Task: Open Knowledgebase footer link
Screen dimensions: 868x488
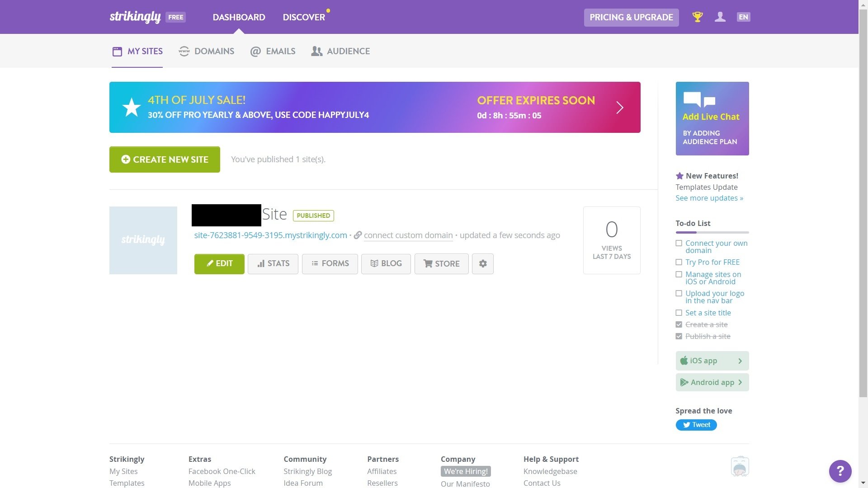Action: [x=550, y=471]
